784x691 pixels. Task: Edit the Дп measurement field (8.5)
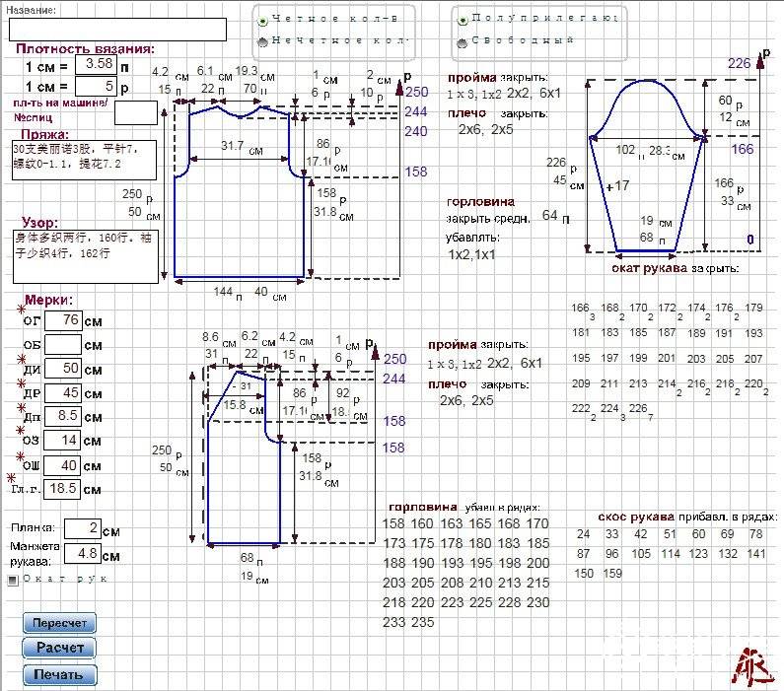coord(63,416)
